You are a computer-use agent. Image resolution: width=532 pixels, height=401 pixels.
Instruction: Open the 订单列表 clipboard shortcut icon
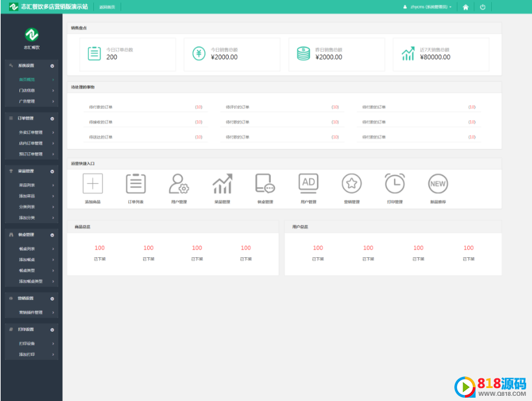point(135,184)
